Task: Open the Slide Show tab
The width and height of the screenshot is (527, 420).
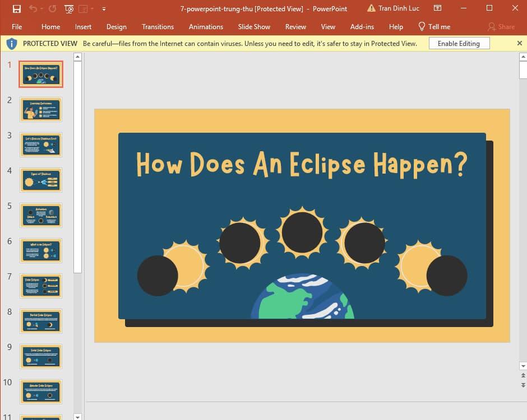Action: [254, 26]
